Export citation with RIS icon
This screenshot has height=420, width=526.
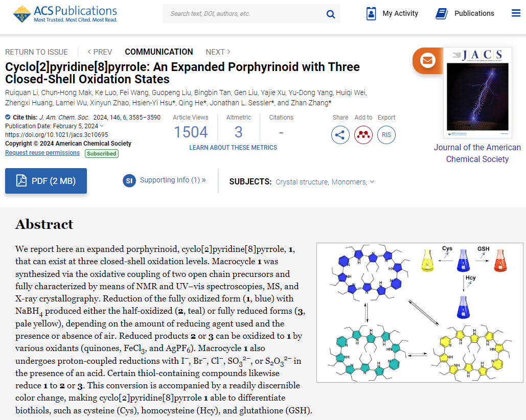point(386,135)
